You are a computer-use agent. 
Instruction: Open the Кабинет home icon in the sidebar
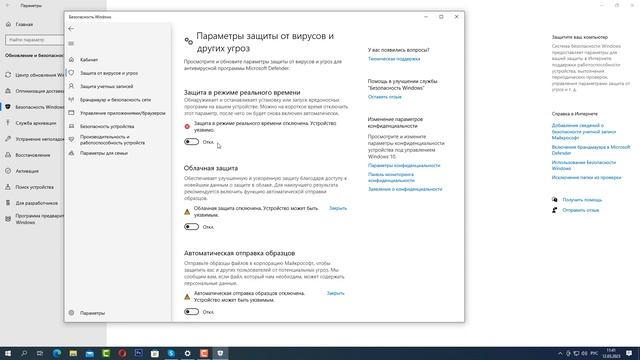coord(71,60)
